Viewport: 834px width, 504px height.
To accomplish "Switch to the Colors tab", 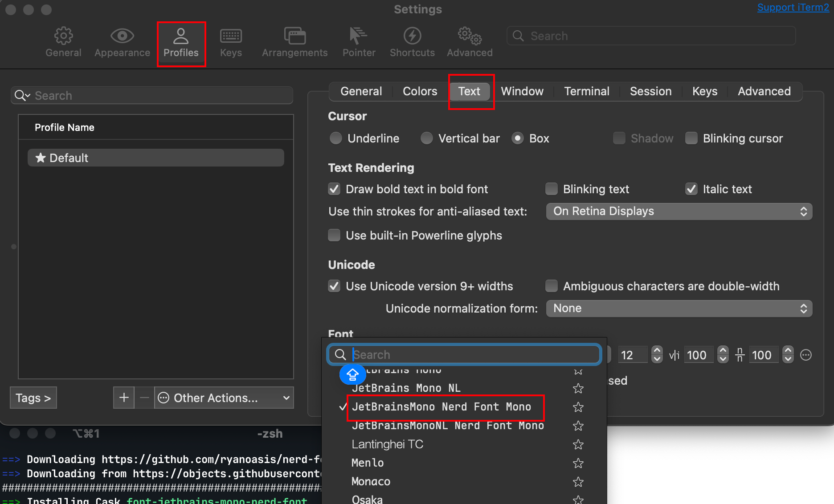I will [420, 91].
